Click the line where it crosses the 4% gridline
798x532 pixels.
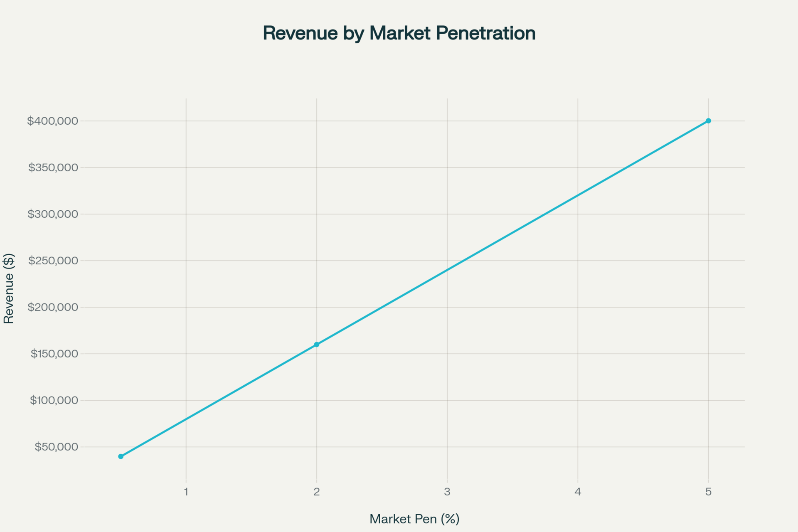click(x=578, y=195)
